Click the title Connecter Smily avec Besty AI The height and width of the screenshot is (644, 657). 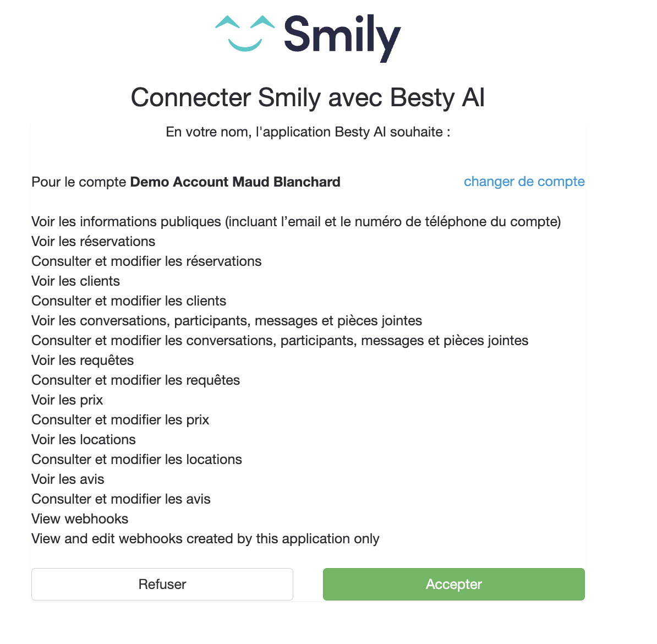pos(308,98)
